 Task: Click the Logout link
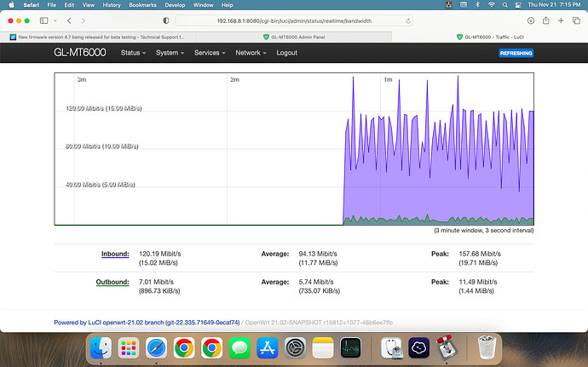point(286,53)
